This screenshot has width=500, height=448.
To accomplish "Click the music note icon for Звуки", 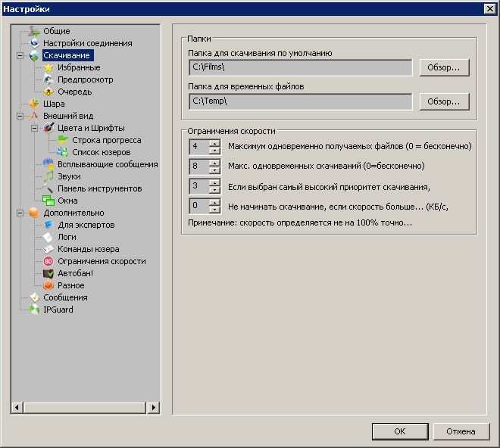I will pyautogui.click(x=48, y=176).
